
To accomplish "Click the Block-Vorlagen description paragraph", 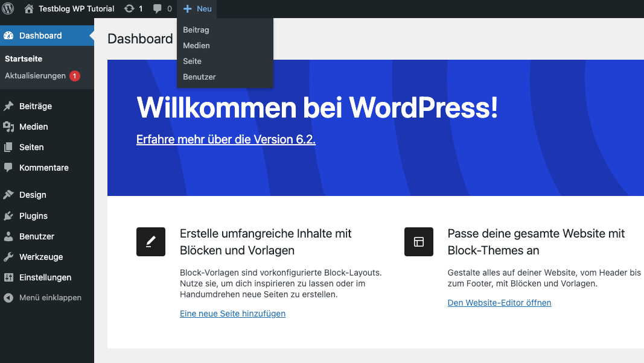I will tap(281, 283).
